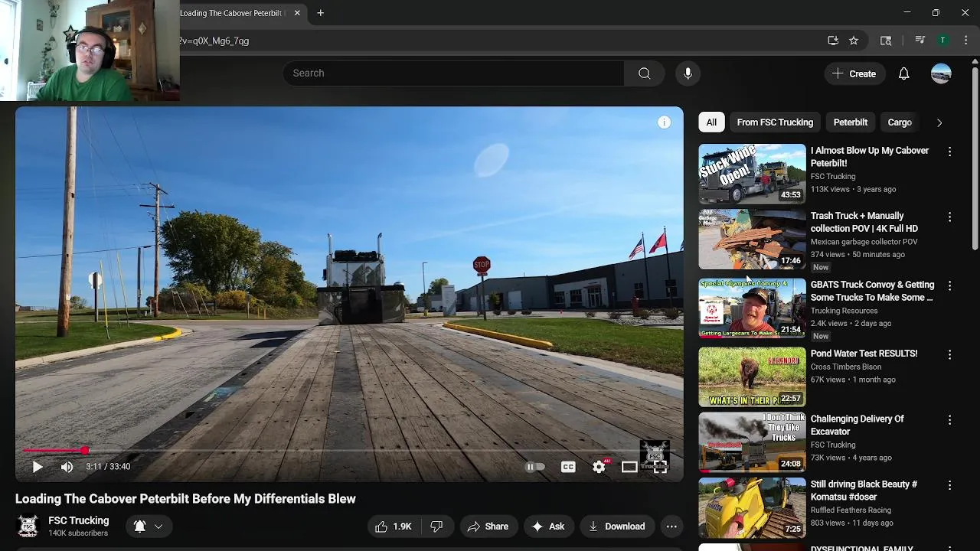Click the Trucking Resources channel name
The width and height of the screenshot is (980, 551).
click(844, 311)
